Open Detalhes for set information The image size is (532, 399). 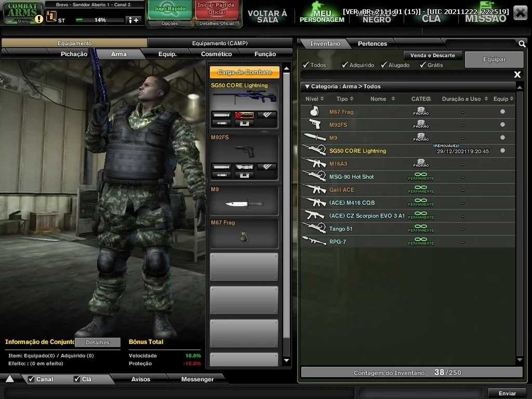(97, 342)
